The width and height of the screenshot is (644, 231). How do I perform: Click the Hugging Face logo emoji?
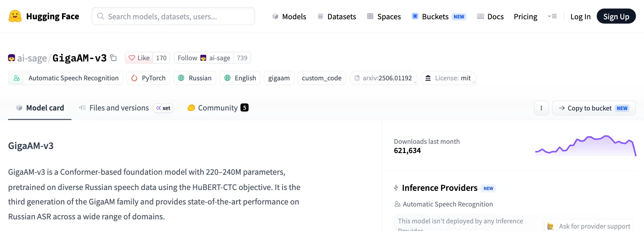[15, 16]
